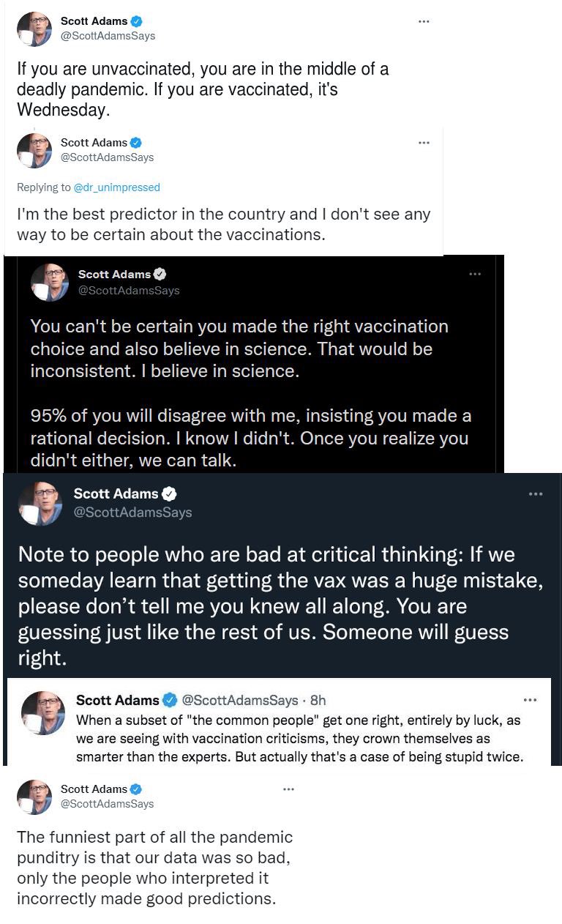Click the verified badge on the "critical thinking" tweet
This screenshot has height=924, width=562.
(x=169, y=494)
